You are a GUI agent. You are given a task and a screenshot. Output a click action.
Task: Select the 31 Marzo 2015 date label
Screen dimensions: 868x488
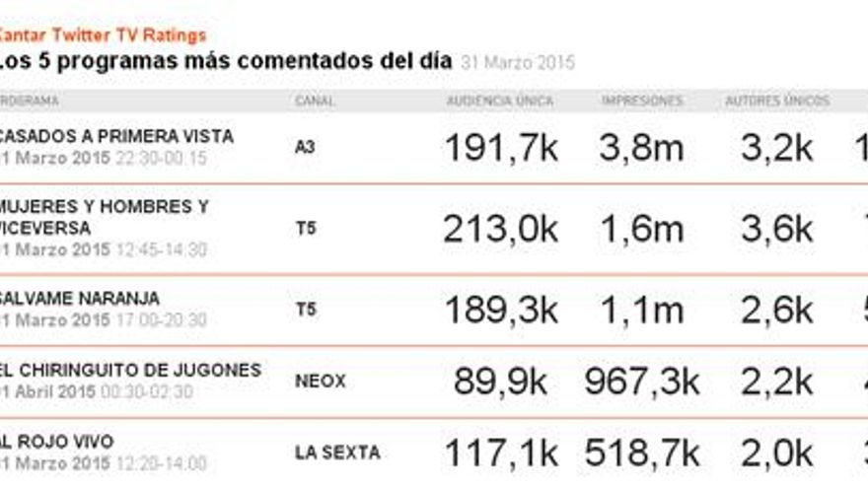click(517, 62)
